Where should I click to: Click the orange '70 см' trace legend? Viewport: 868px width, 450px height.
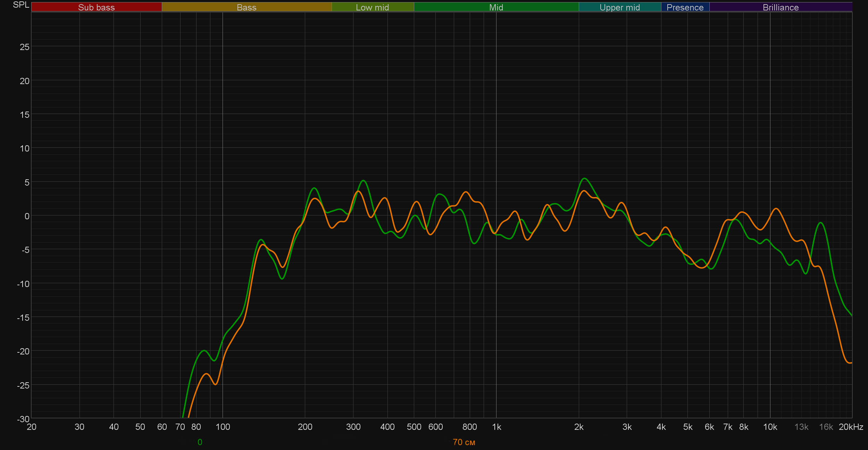pos(464,442)
